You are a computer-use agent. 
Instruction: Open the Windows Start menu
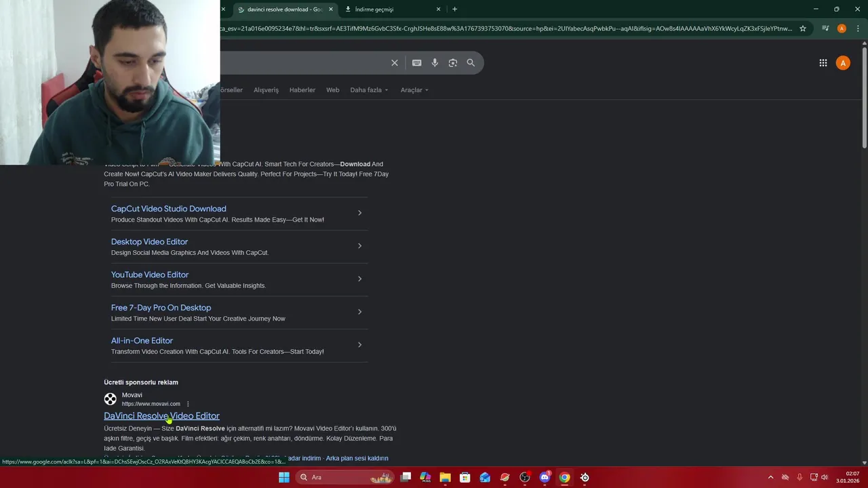(284, 477)
